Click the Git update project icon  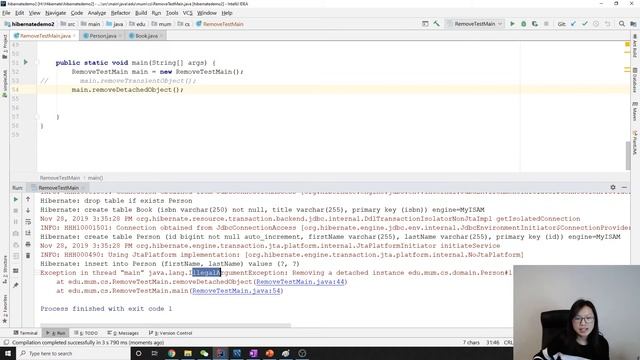coord(573,24)
